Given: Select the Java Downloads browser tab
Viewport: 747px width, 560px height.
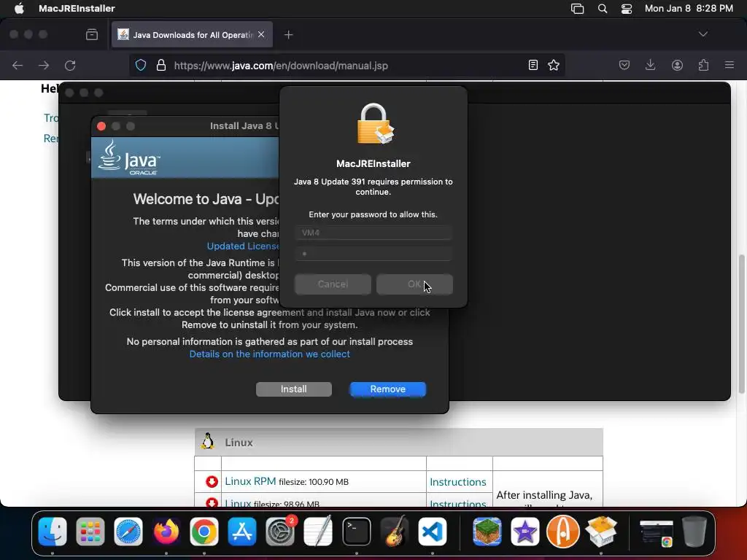Looking at the screenshot, I should [x=192, y=35].
